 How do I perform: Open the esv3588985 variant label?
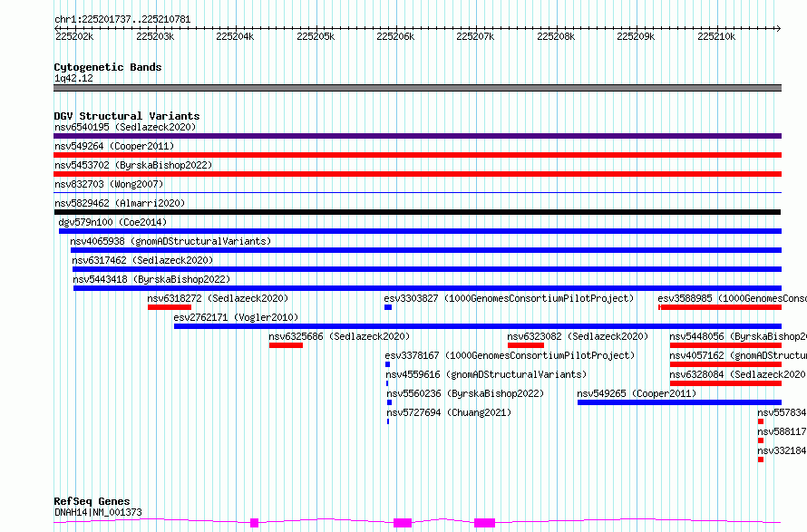pyautogui.click(x=733, y=298)
